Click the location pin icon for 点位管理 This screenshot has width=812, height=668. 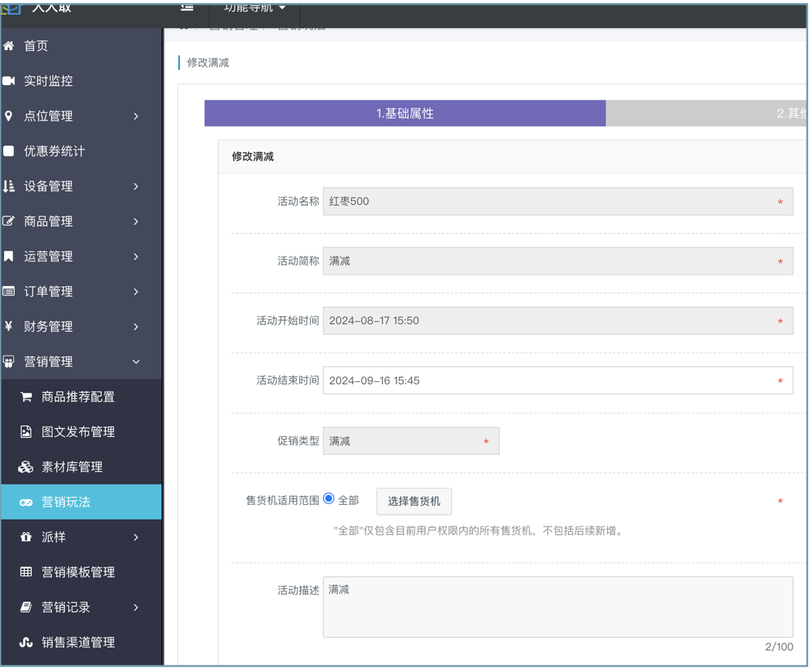tap(9, 116)
